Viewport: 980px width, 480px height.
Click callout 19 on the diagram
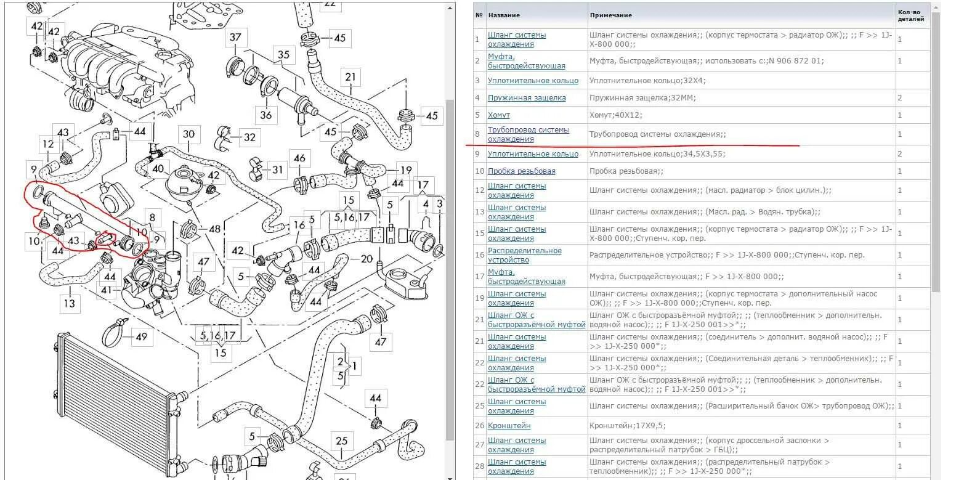(x=406, y=170)
